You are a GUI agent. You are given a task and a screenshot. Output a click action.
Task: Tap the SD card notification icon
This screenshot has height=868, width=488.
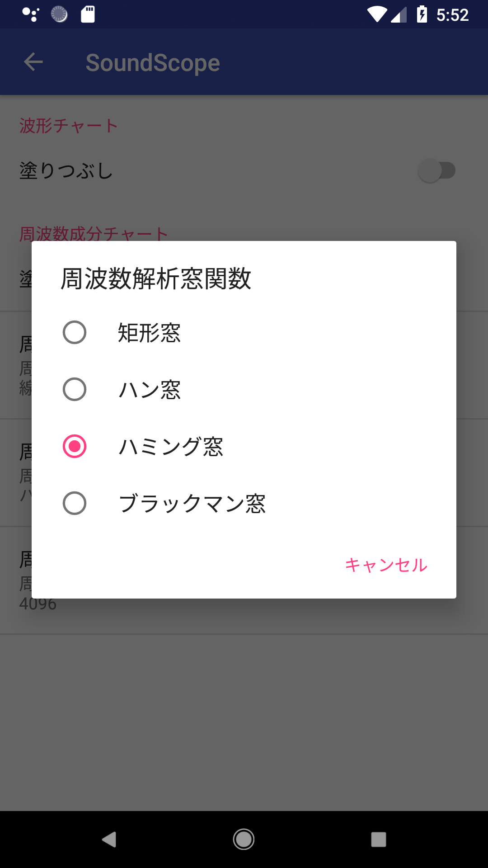point(88,14)
